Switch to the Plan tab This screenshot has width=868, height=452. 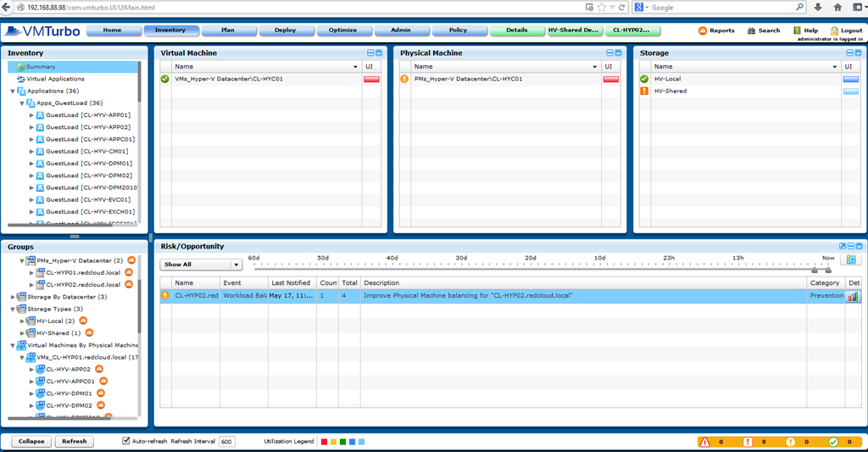pos(228,31)
